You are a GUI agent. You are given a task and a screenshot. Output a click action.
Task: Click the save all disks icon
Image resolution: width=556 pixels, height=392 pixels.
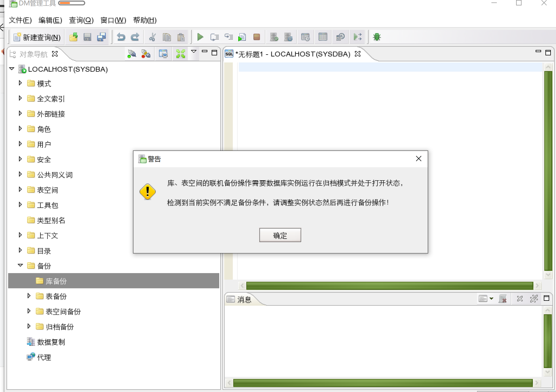(101, 37)
